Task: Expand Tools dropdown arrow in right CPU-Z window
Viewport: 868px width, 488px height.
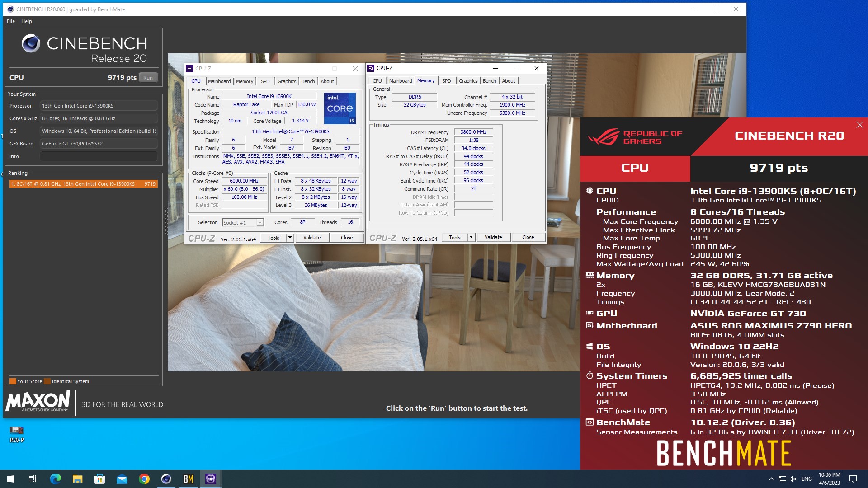Action: point(471,238)
